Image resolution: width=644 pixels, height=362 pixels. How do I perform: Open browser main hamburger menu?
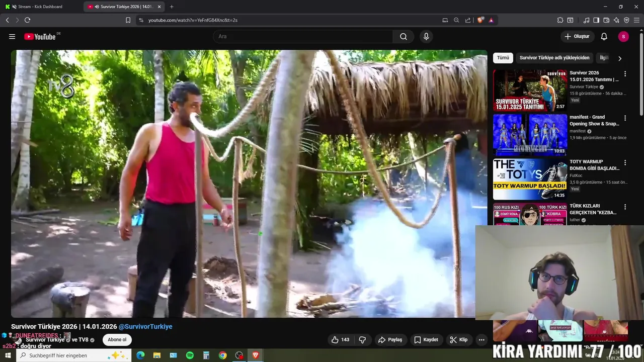coord(637,20)
